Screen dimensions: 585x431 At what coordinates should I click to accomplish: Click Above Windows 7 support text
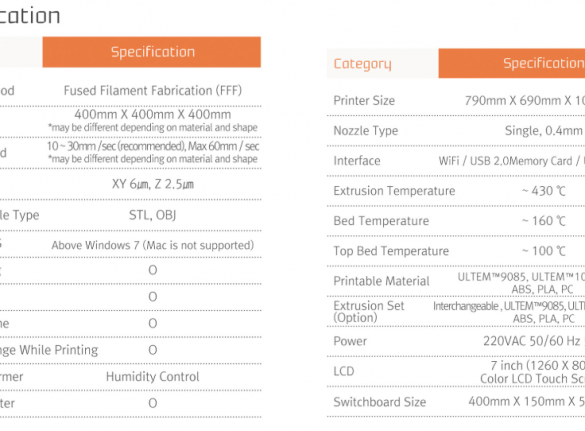[x=153, y=245]
